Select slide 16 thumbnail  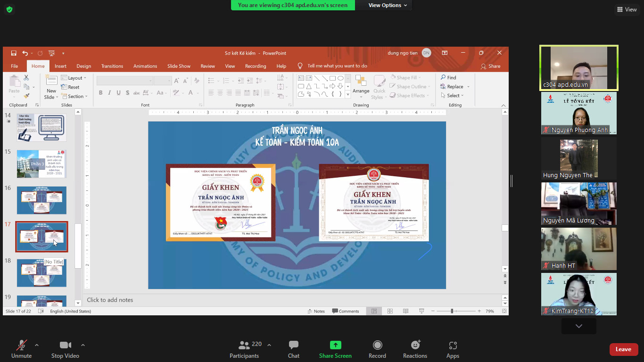[x=41, y=200]
